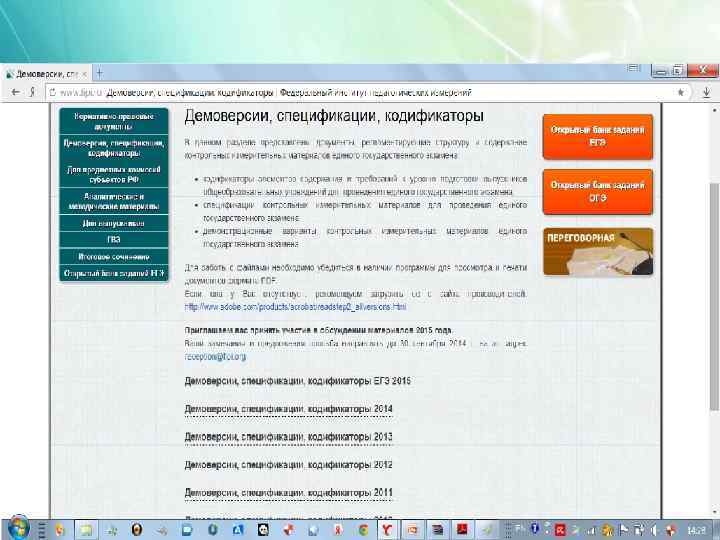Bookmark the page with the star icon
The image size is (720, 540).
tap(681, 93)
